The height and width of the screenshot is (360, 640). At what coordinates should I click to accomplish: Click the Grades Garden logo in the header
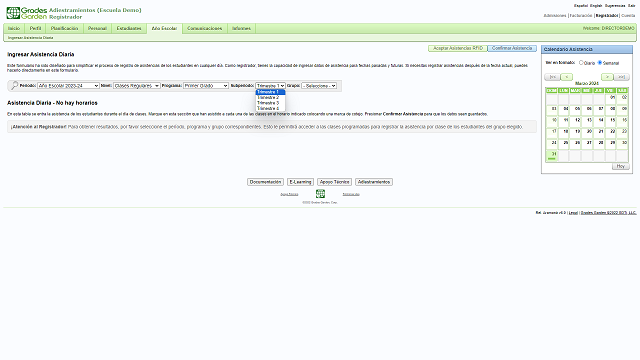27,13
